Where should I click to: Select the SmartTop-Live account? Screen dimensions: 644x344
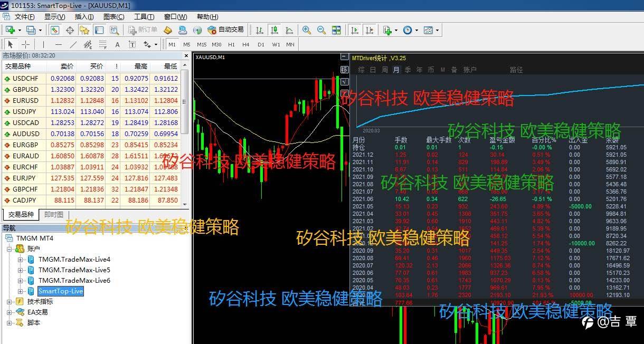point(61,291)
